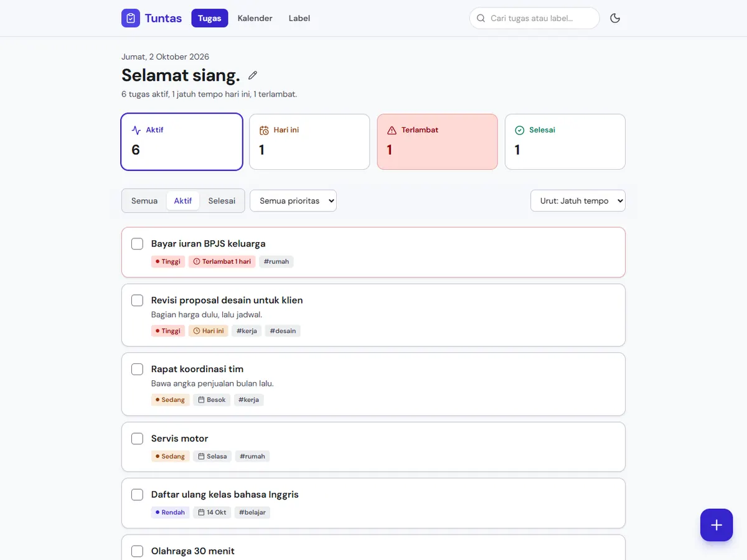The width and height of the screenshot is (747, 560).
Task: Click the #desain tag
Action: pyautogui.click(x=283, y=330)
